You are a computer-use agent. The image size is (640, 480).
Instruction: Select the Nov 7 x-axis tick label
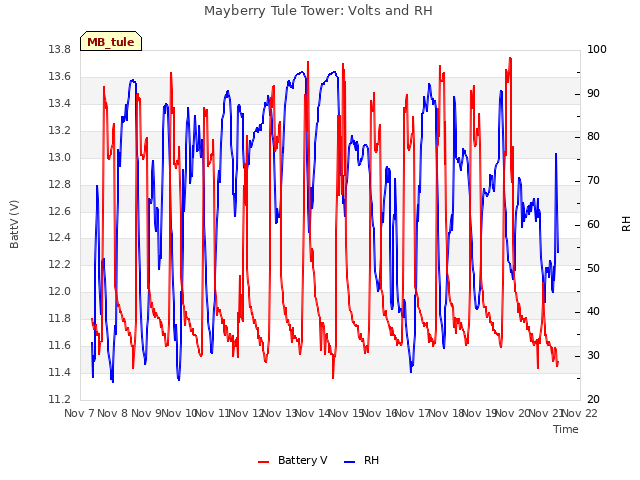click(79, 413)
